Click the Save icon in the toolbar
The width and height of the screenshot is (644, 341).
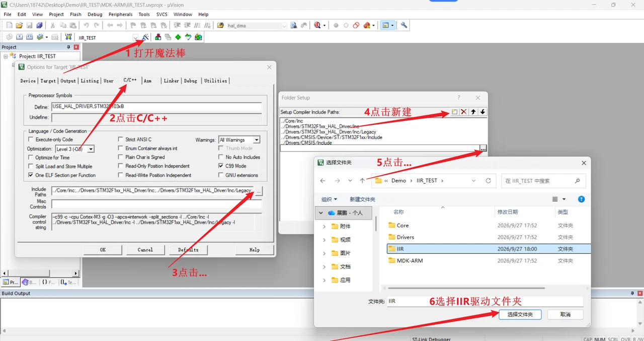(29, 25)
